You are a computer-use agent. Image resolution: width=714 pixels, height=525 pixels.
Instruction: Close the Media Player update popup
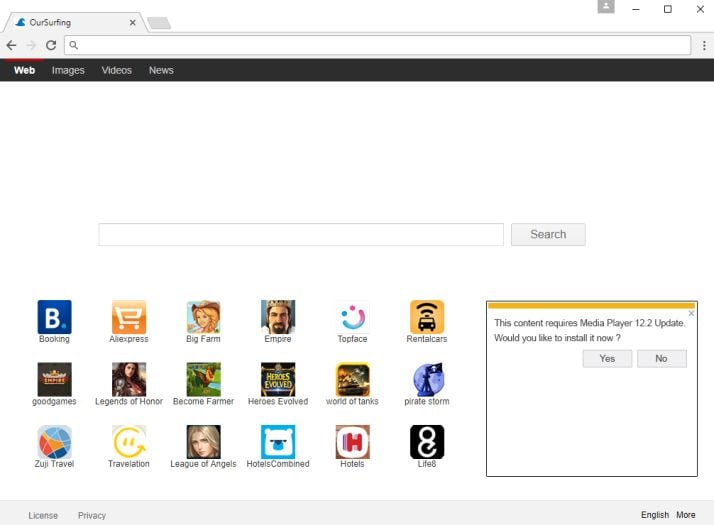691,313
